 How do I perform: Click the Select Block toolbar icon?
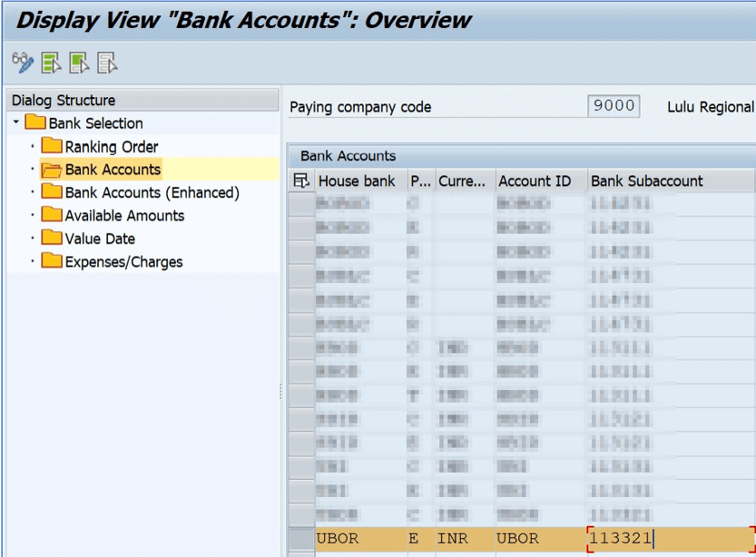[79, 63]
